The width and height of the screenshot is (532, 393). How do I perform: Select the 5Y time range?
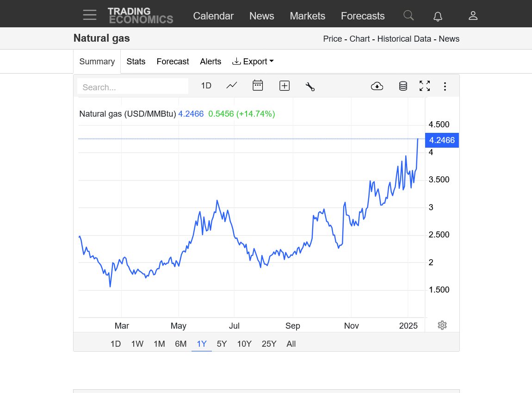coord(222,344)
